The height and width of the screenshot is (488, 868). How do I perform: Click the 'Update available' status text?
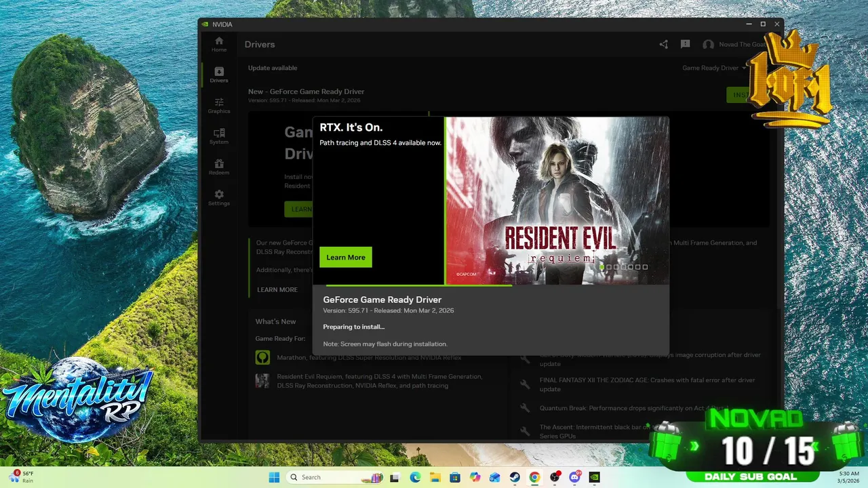click(x=273, y=68)
